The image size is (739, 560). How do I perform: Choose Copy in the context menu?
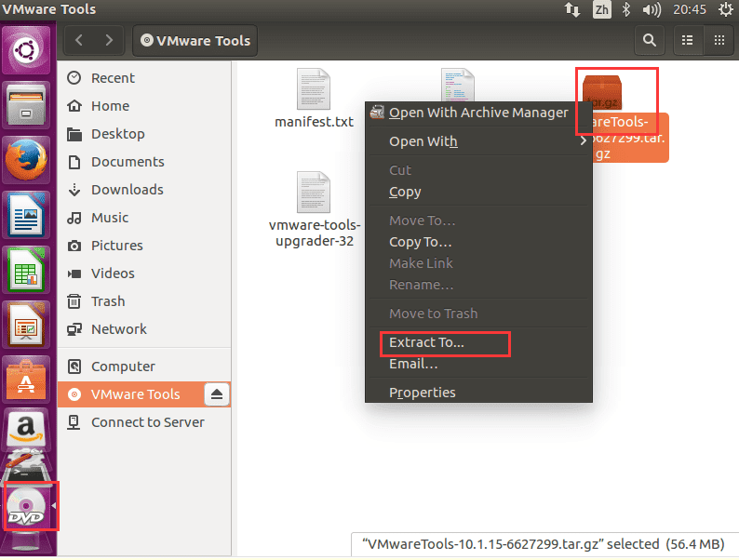click(x=478, y=192)
